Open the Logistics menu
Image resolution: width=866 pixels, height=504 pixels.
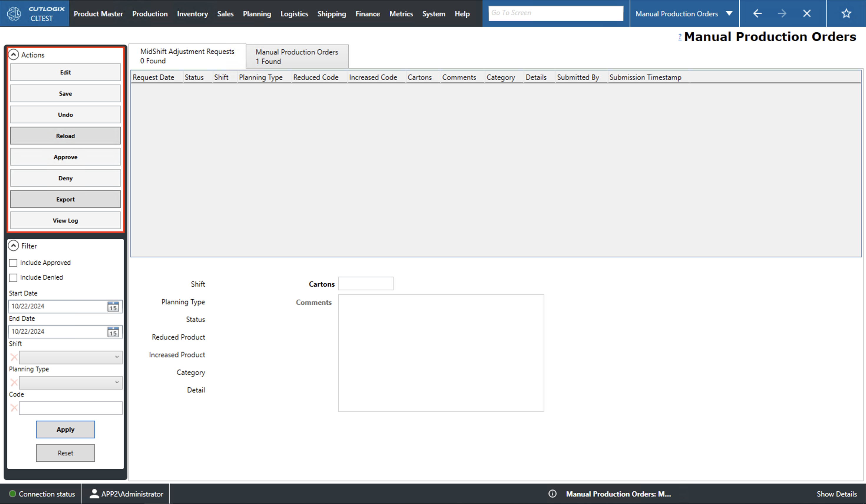(294, 14)
